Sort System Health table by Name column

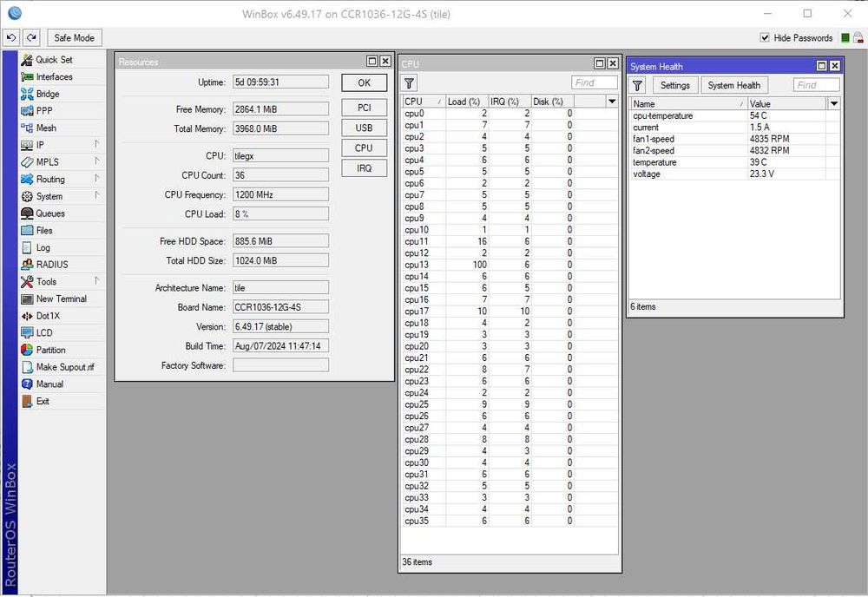(688, 103)
